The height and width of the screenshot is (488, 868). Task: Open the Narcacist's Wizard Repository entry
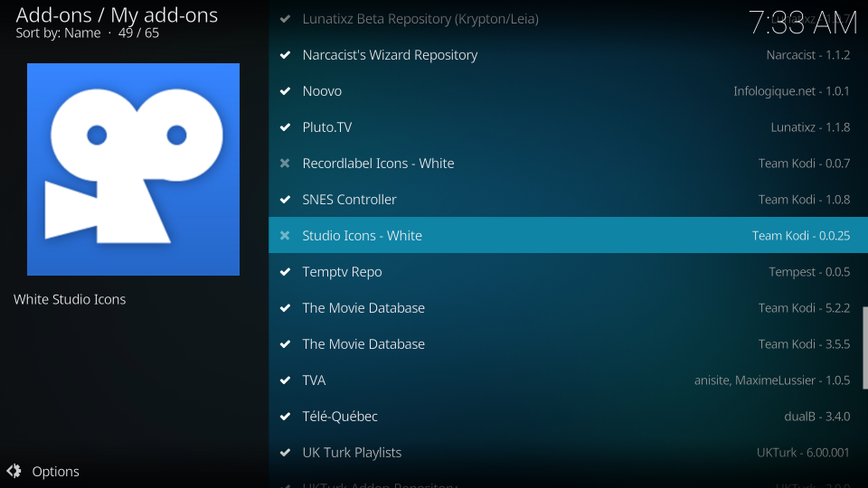[390, 55]
